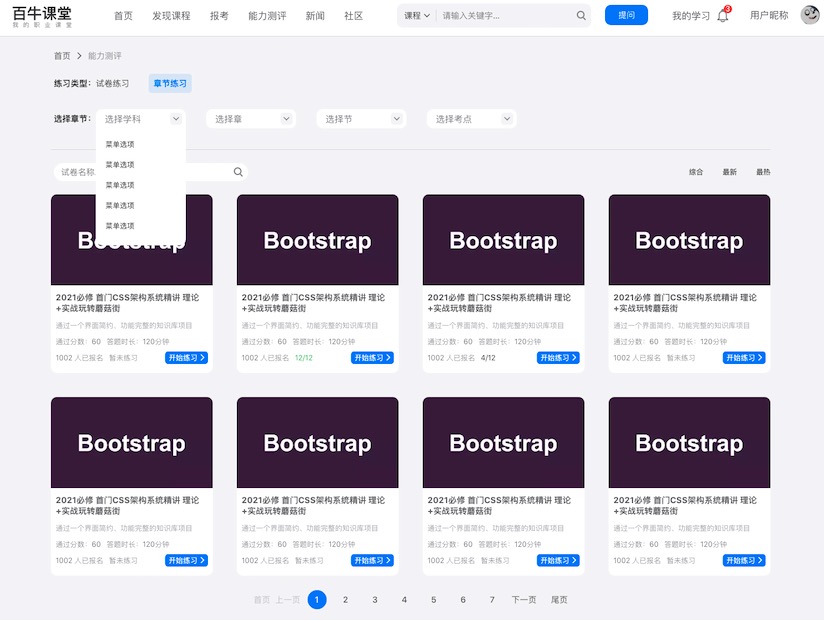Click the user avatar picture

point(810,15)
